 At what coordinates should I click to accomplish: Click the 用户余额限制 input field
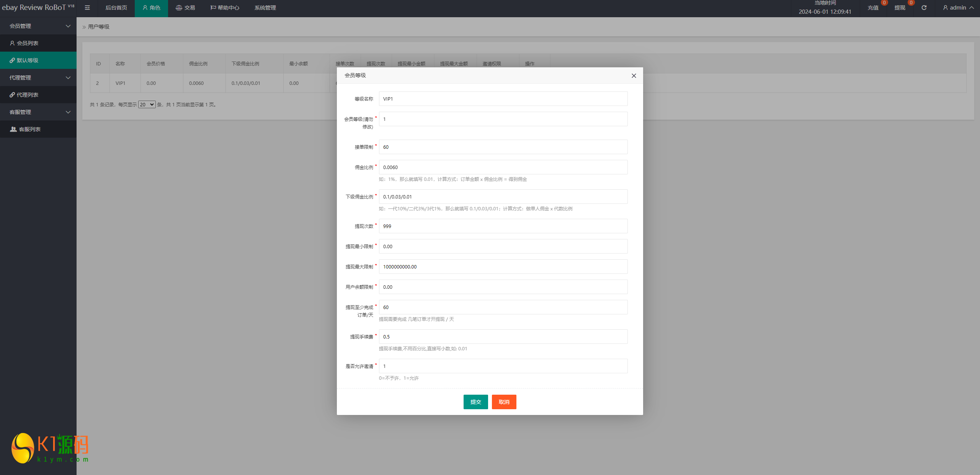pyautogui.click(x=503, y=287)
